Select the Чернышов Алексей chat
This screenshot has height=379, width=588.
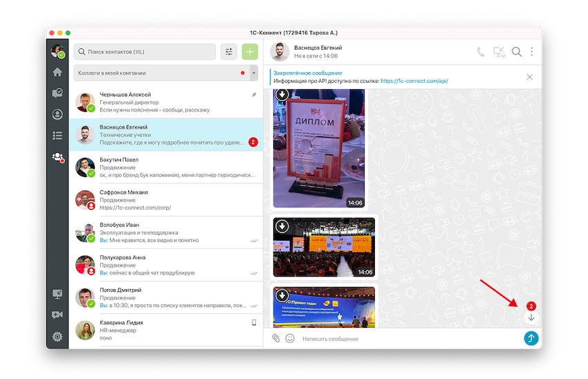pyautogui.click(x=166, y=102)
